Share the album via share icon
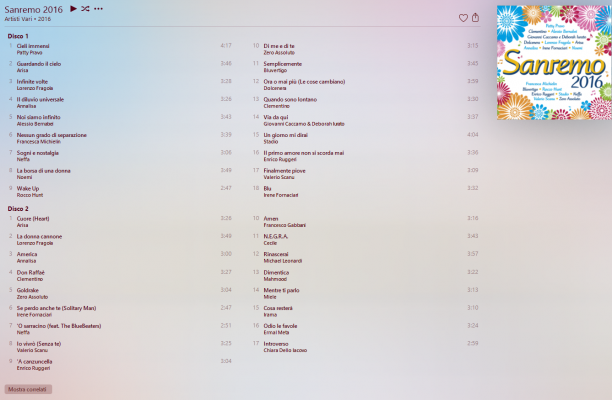Viewport: 612px width, 400px height. [475, 18]
